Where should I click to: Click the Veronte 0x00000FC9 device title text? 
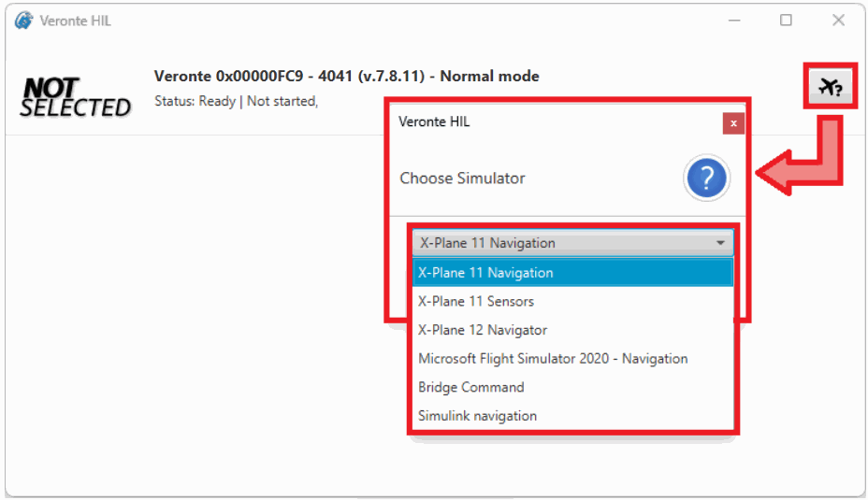346,77
